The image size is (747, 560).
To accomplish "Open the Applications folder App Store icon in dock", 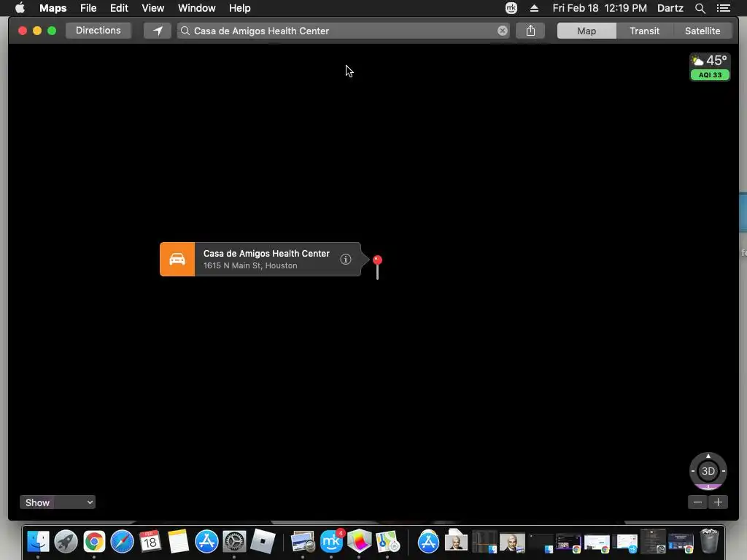I will coord(427,542).
